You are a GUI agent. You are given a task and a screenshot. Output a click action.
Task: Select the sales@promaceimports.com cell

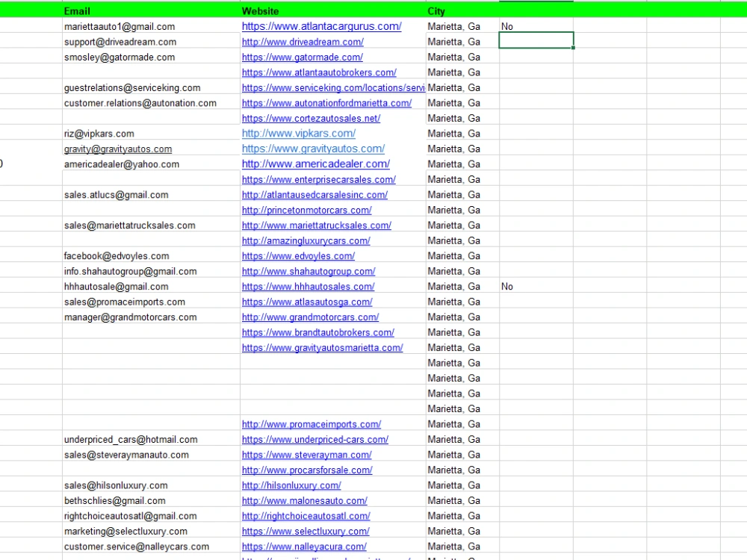click(x=151, y=302)
